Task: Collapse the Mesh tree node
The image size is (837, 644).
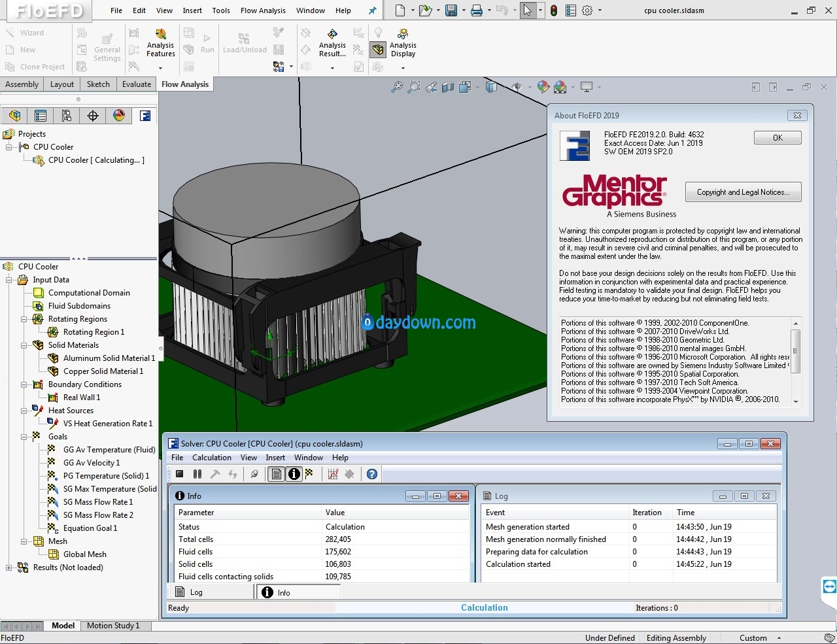Action: [24, 541]
